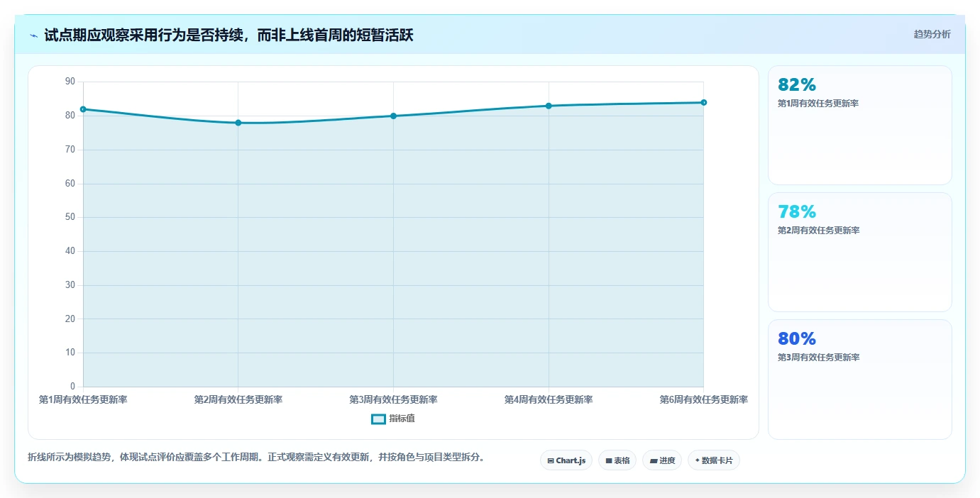Click the y-axis value 10
This screenshot has height=498, width=980.
pos(70,353)
